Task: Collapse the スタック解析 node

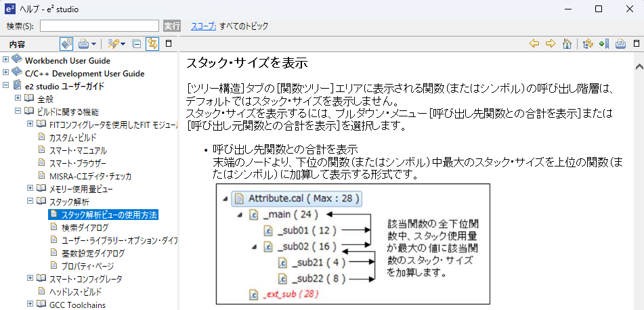Action: [x=30, y=201]
